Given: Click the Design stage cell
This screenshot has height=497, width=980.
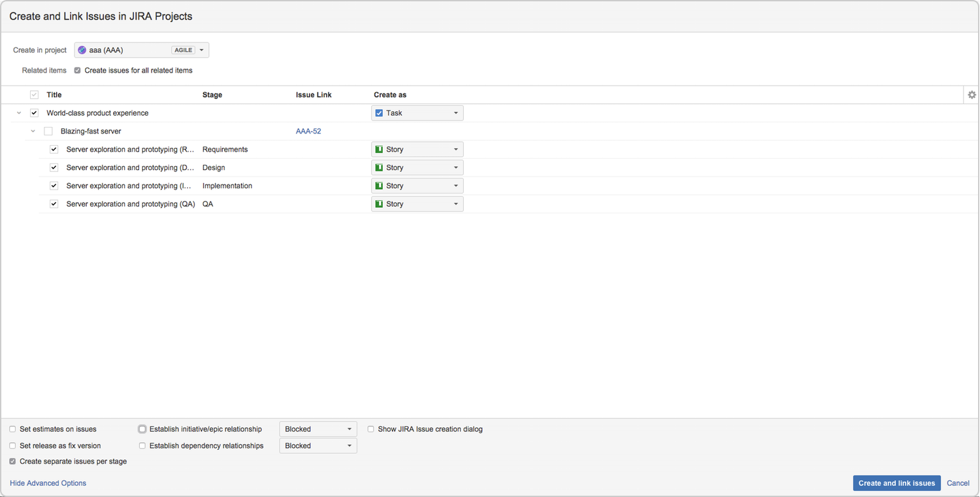Looking at the screenshot, I should click(x=214, y=168).
